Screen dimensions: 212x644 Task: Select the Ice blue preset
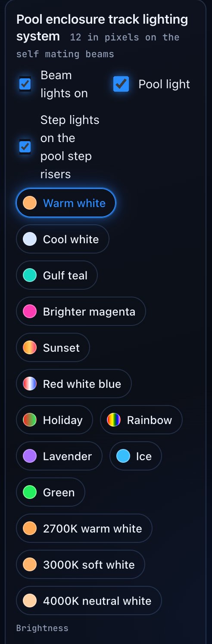point(136,456)
